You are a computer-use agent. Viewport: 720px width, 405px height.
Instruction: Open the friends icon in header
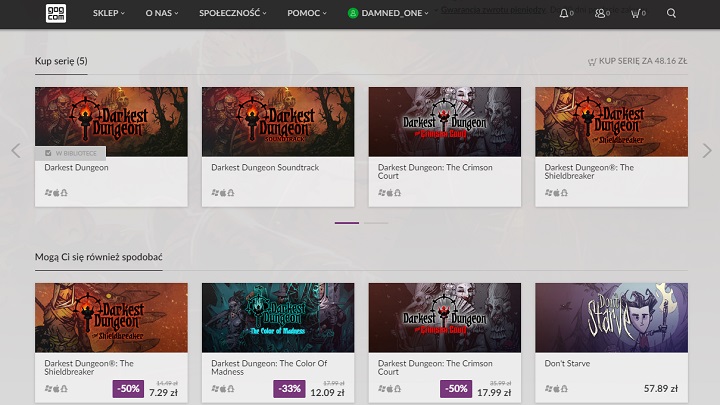click(x=600, y=13)
